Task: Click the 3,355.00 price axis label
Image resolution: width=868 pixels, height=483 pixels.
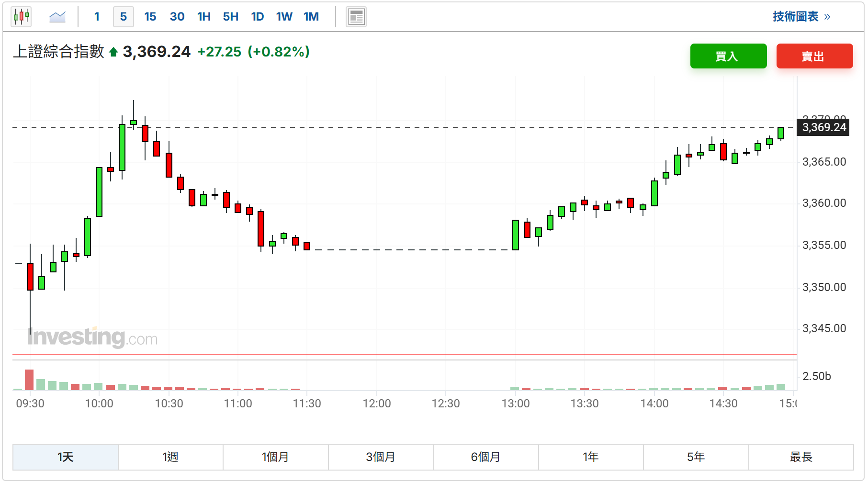Action: pos(824,245)
